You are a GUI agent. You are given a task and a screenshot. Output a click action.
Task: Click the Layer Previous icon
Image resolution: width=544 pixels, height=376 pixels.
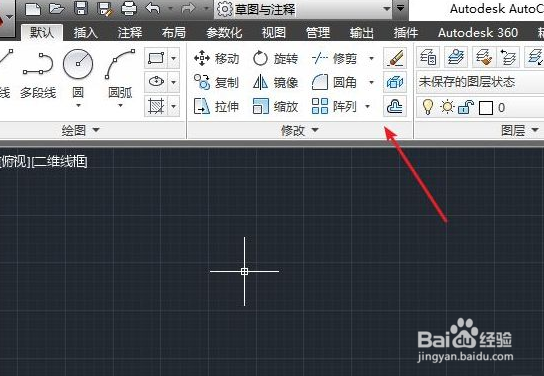508,57
